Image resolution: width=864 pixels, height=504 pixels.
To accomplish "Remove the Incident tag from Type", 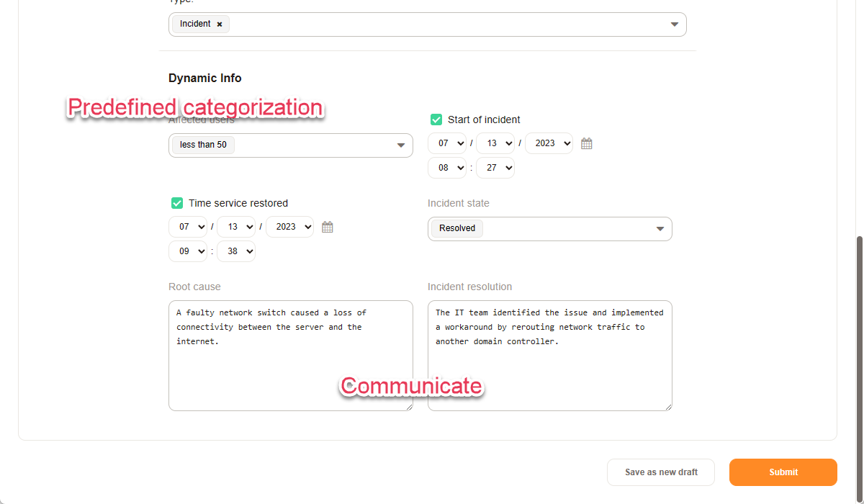I will tap(220, 24).
